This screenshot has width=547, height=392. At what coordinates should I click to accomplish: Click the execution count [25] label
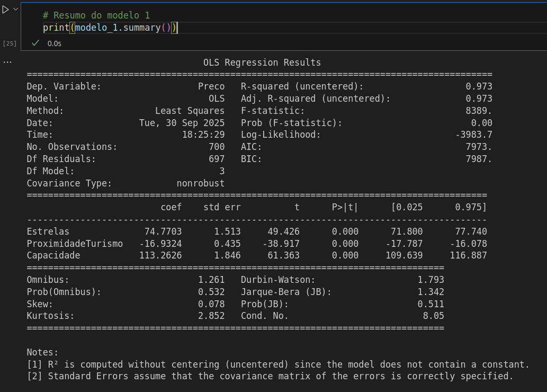[x=10, y=43]
